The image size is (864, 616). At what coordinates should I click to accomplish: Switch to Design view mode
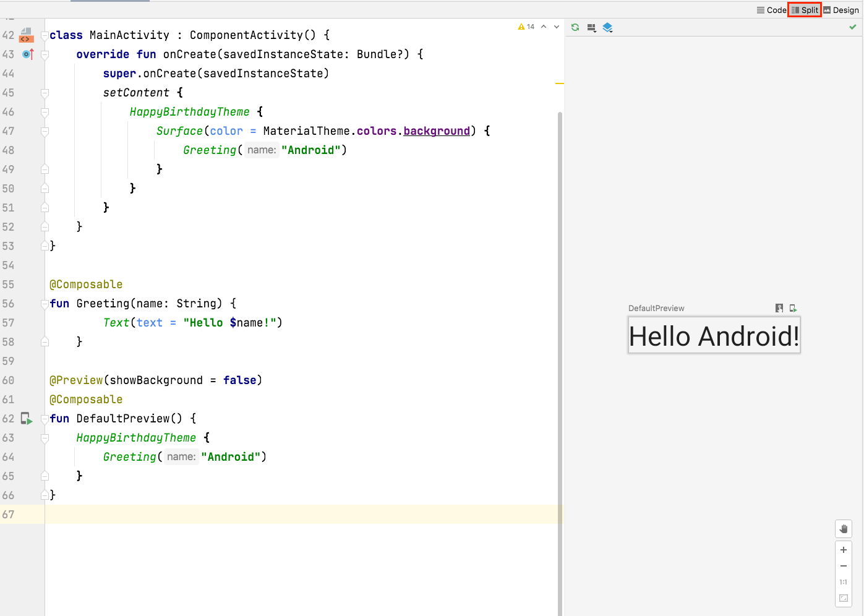click(x=840, y=10)
